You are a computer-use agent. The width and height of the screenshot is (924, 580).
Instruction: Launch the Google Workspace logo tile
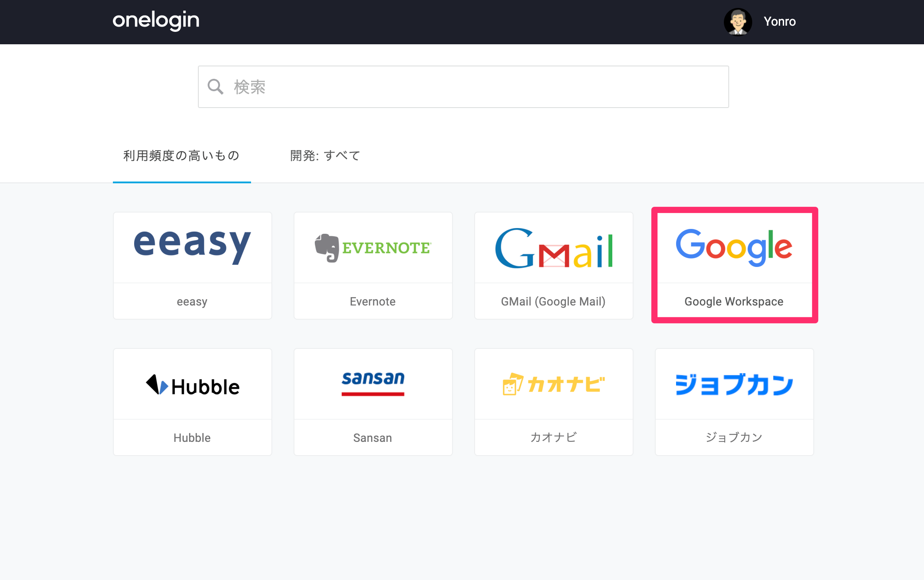(x=734, y=247)
